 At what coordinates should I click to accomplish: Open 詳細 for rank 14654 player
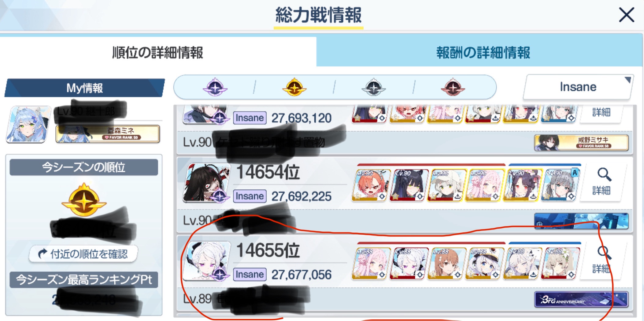(x=601, y=182)
